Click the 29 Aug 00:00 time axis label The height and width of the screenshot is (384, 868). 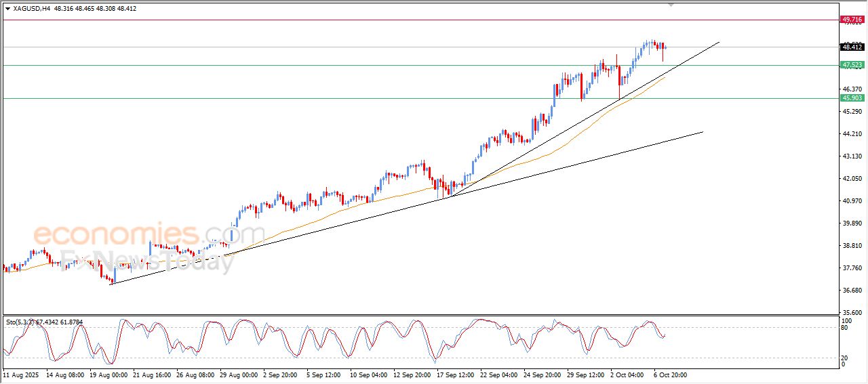240,374
